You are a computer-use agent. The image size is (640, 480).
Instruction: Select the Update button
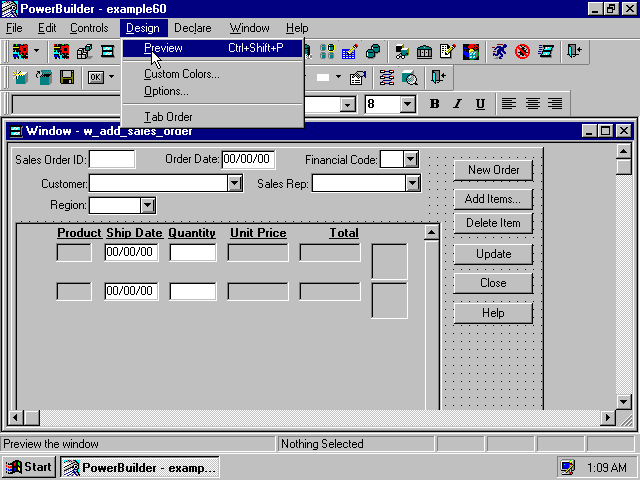tap(493, 254)
